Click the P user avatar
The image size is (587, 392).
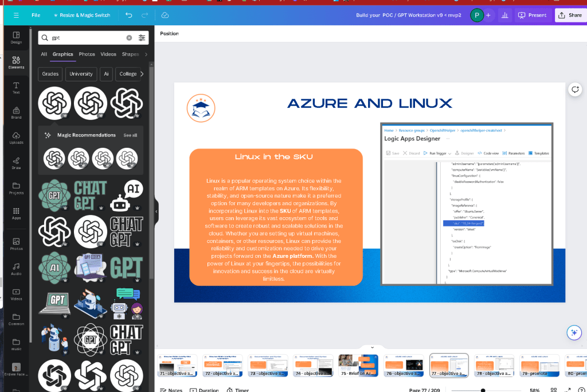[x=476, y=15]
